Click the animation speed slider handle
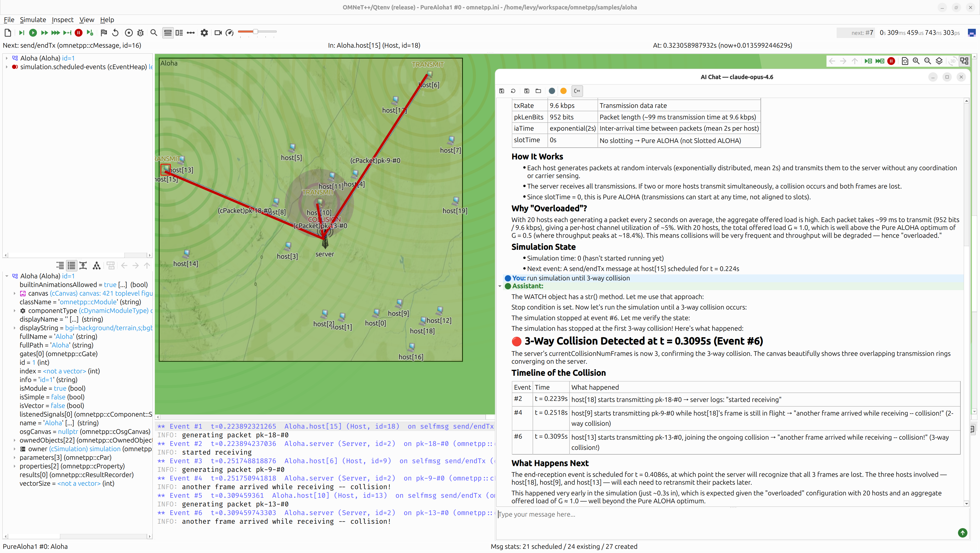The image size is (980, 553). click(256, 32)
